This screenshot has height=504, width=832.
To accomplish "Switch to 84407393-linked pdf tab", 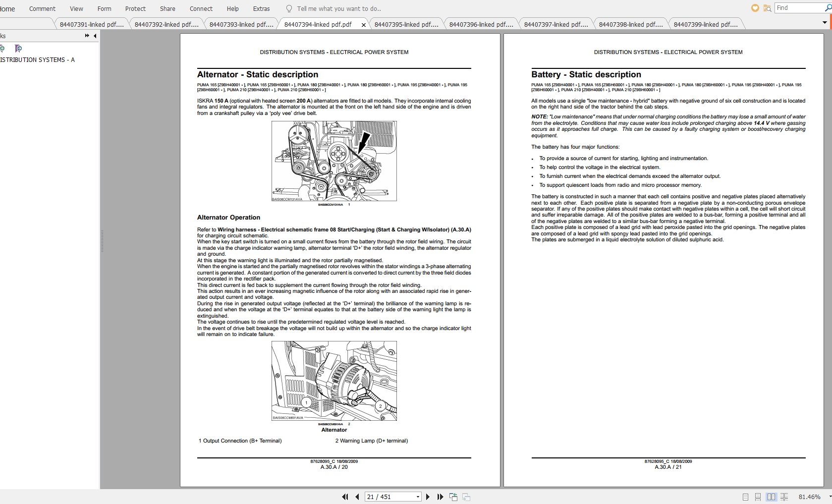I will tap(241, 24).
